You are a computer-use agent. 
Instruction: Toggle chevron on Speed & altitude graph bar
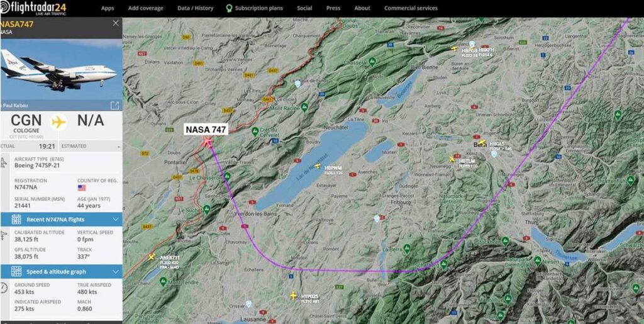click(x=116, y=272)
